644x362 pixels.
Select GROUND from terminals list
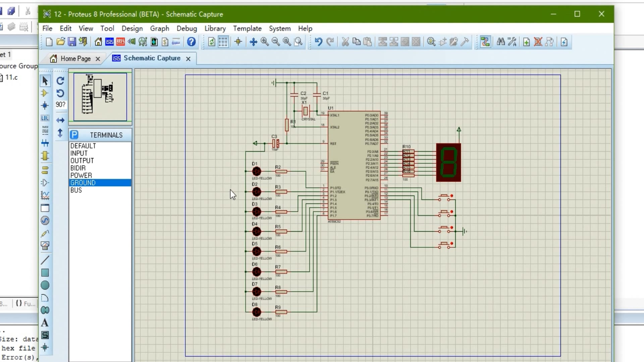tap(83, 183)
